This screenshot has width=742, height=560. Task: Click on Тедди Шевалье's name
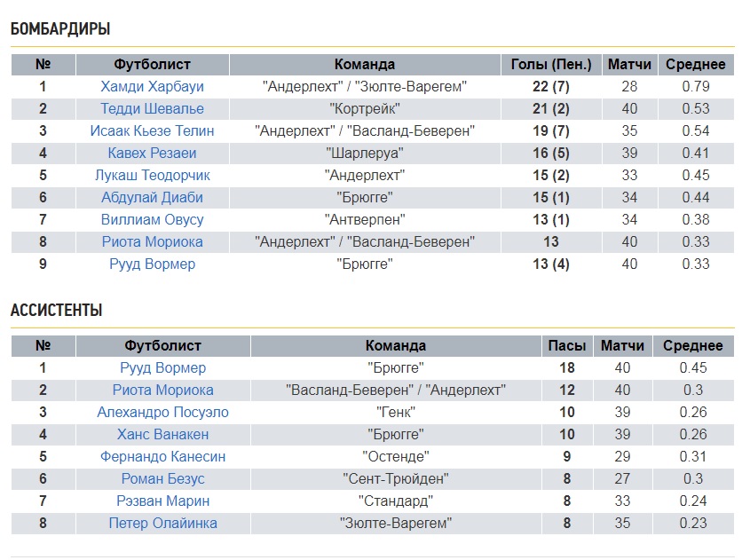tap(152, 108)
